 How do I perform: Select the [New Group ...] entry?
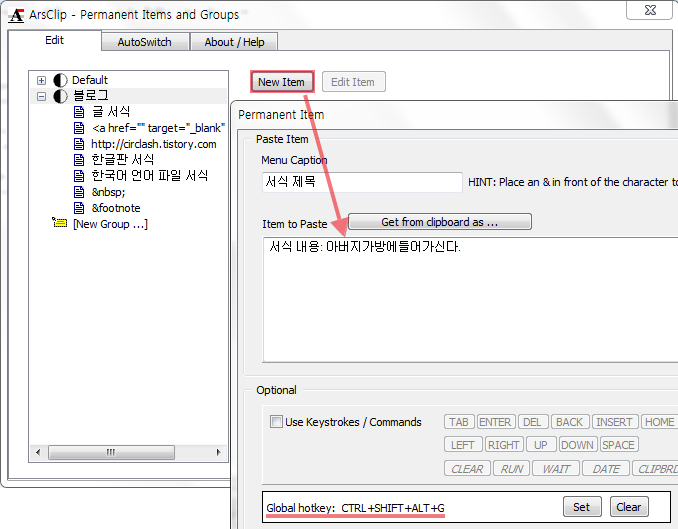111,224
